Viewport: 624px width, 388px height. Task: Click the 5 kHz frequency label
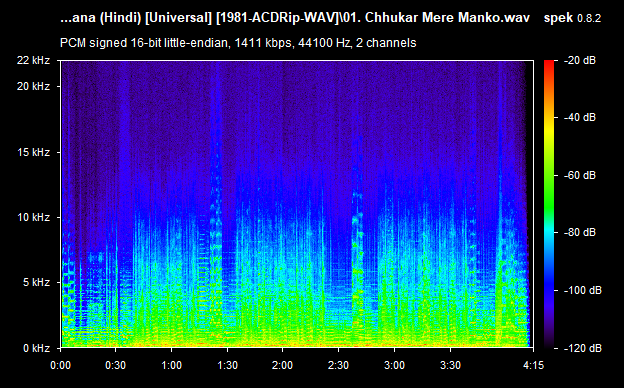coord(36,283)
